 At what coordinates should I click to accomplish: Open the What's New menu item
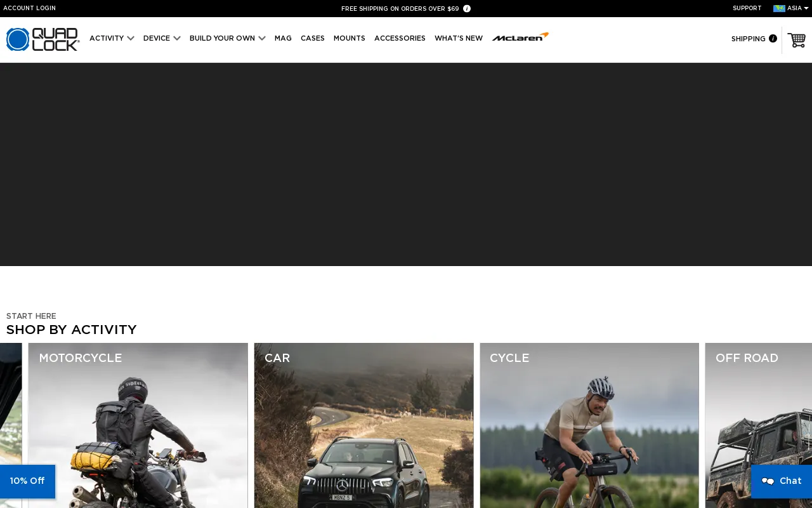point(459,39)
